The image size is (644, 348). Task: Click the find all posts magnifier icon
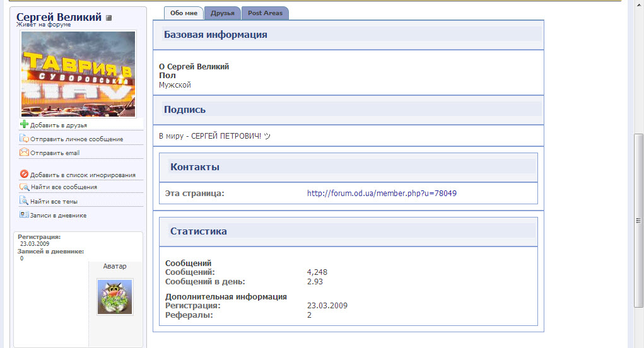pos(25,187)
